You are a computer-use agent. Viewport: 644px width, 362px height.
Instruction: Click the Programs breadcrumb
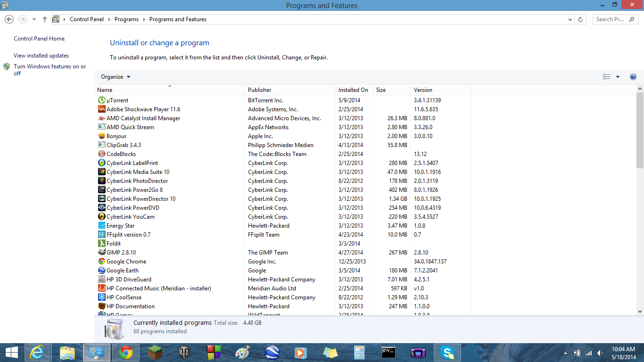[126, 19]
